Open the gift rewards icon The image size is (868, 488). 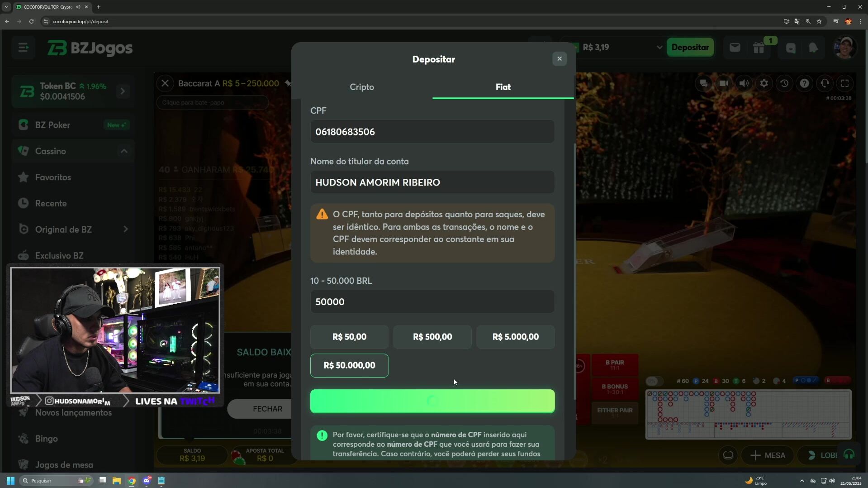click(x=759, y=48)
